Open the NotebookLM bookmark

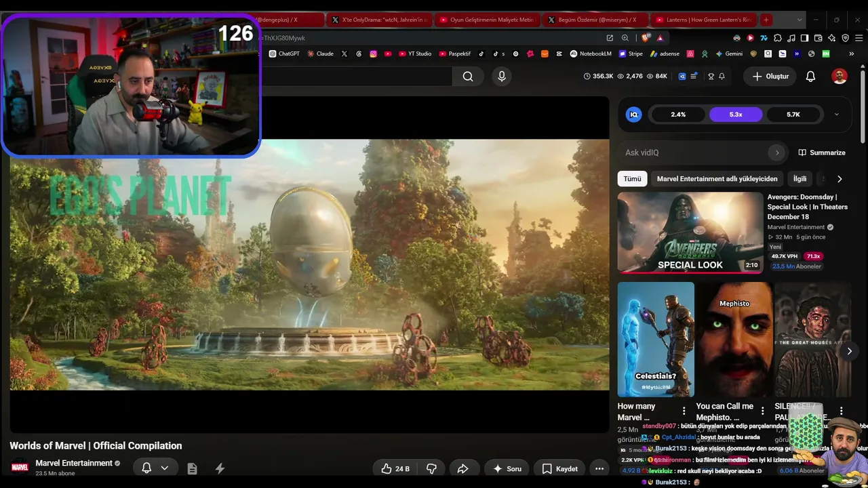tap(591, 54)
